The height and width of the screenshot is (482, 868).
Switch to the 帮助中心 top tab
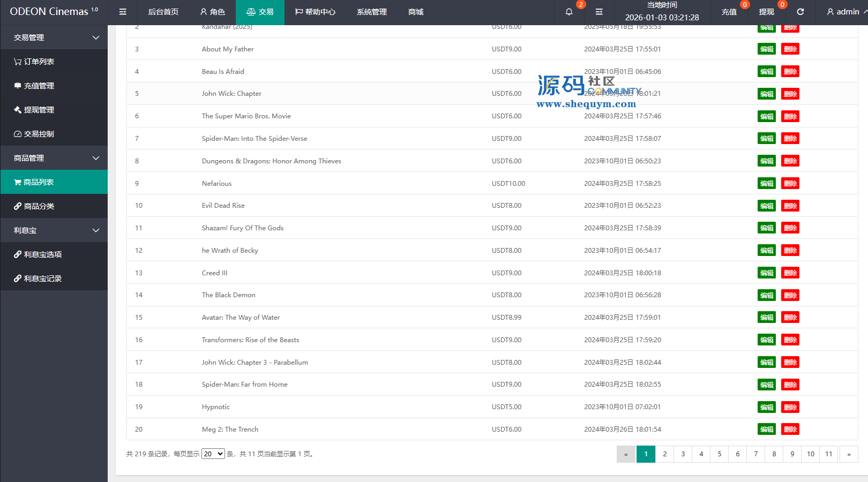[x=316, y=12]
